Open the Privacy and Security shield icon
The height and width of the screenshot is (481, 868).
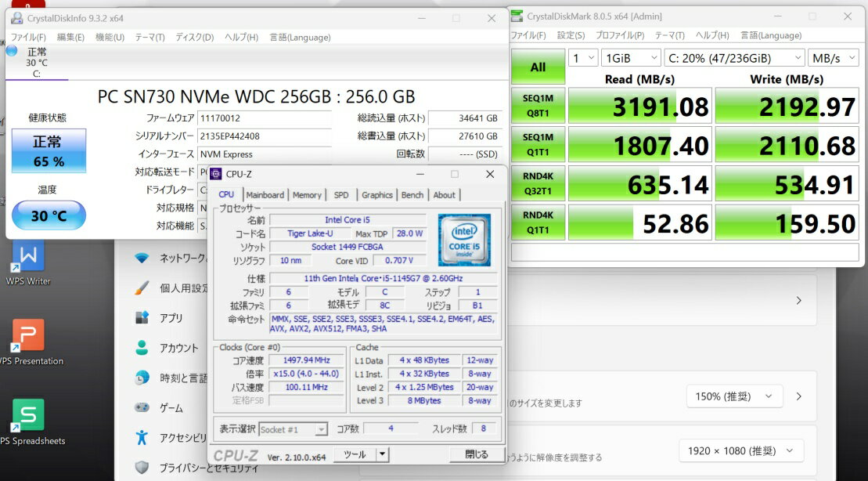point(142,468)
